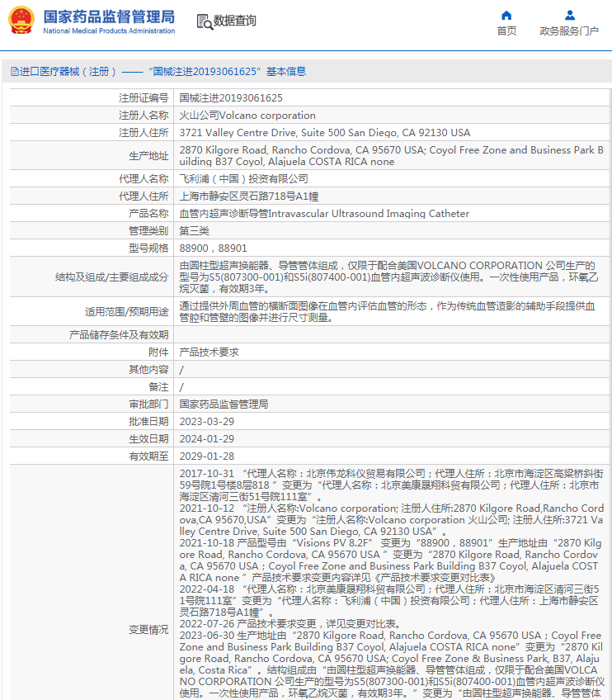Click the 2023-06-30 change record entry
Screen dimensions: 612x700
click(x=391, y=665)
